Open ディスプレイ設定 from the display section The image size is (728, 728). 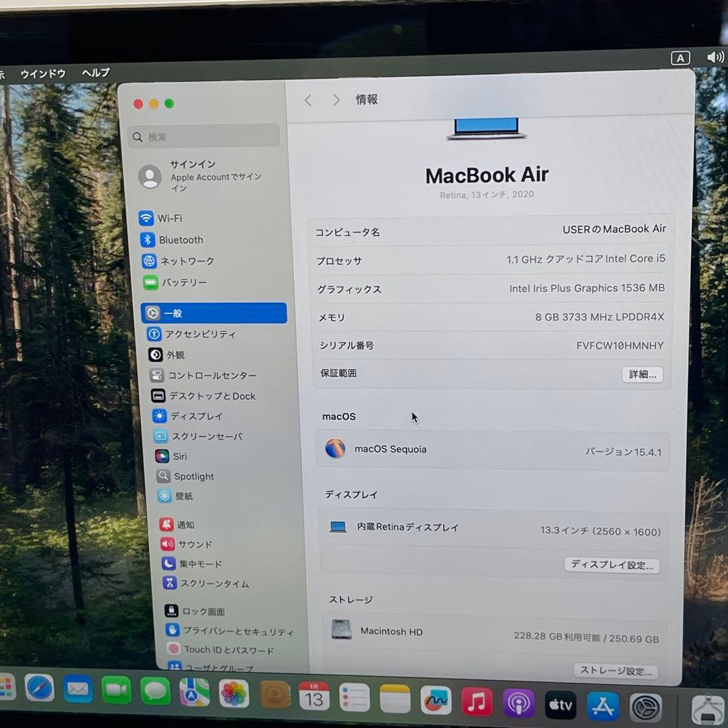click(x=611, y=565)
